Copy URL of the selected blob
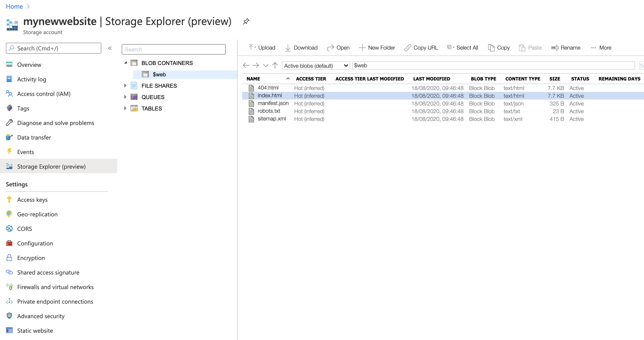The height and width of the screenshot is (340, 644). [421, 47]
